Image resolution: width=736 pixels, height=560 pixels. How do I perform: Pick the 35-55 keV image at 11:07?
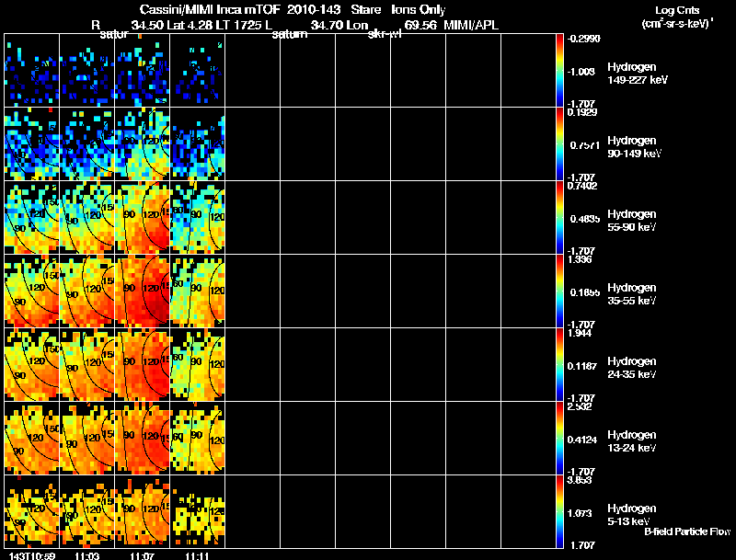143,291
